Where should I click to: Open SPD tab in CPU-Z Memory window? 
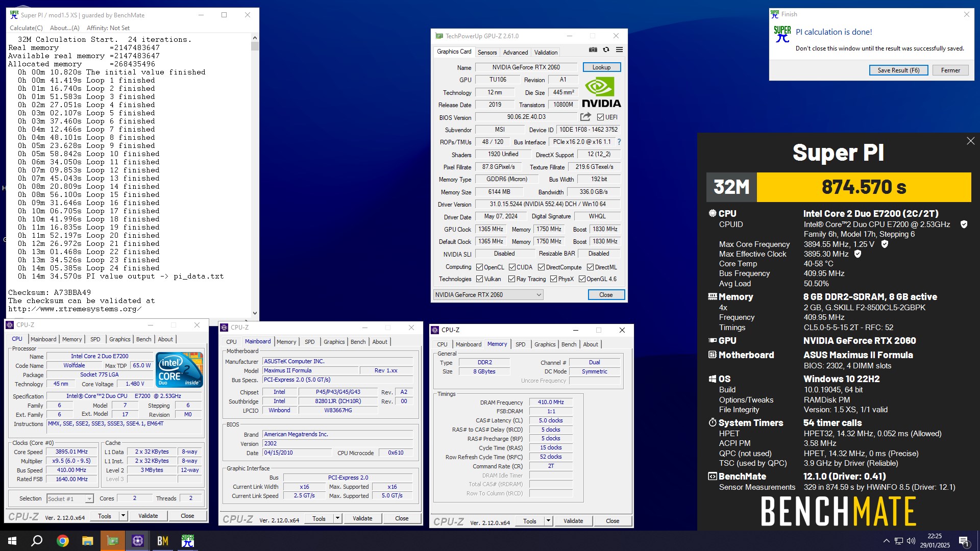coord(520,344)
